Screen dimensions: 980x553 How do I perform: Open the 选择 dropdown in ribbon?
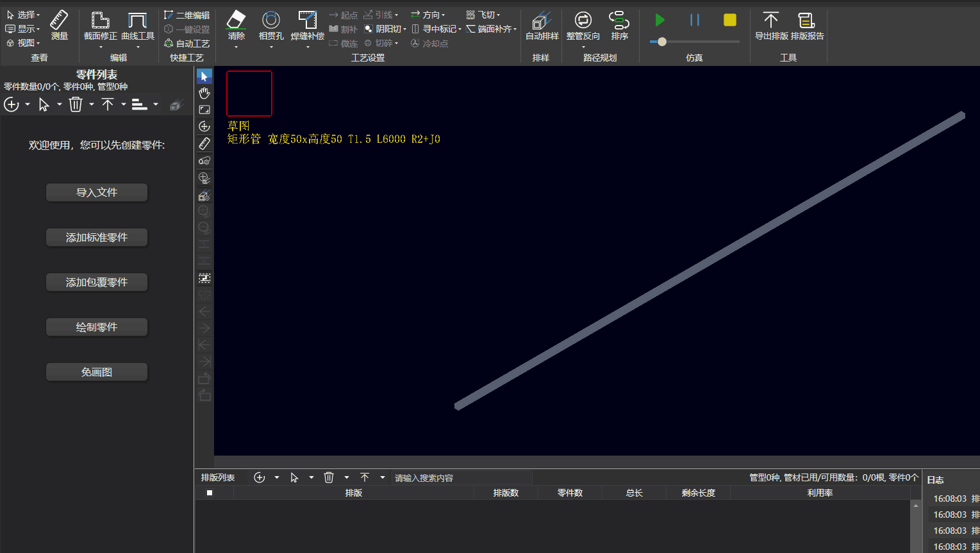[x=23, y=15]
